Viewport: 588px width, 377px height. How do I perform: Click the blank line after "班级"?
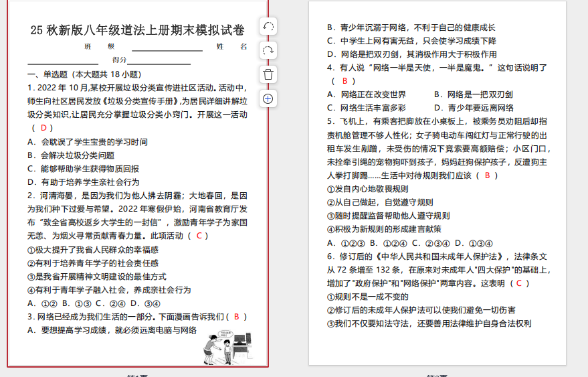[167, 49]
